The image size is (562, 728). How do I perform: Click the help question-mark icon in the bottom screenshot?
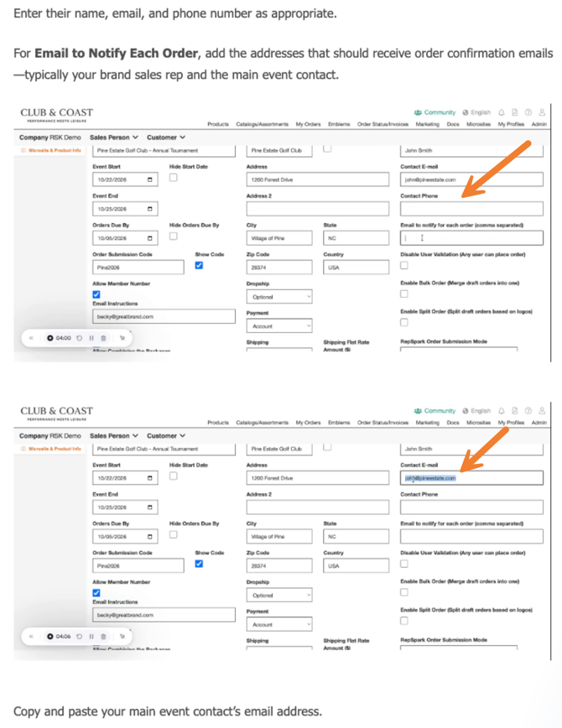click(x=528, y=411)
